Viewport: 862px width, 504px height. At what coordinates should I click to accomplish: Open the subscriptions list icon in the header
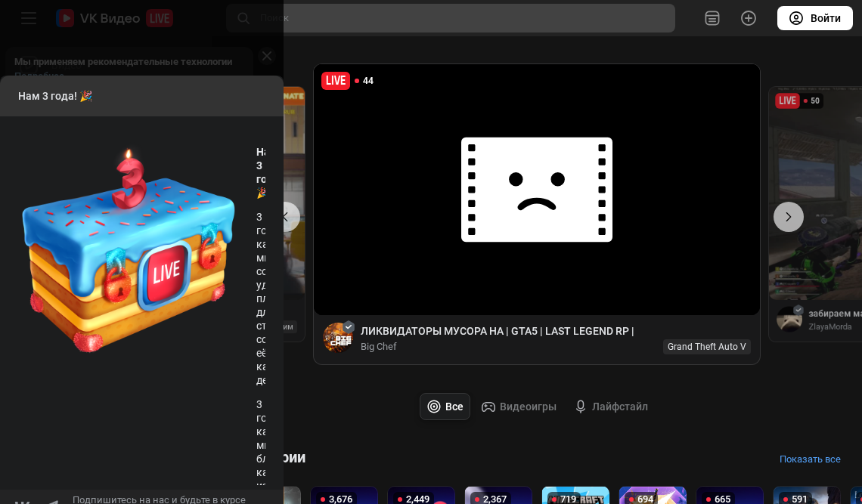point(712,18)
